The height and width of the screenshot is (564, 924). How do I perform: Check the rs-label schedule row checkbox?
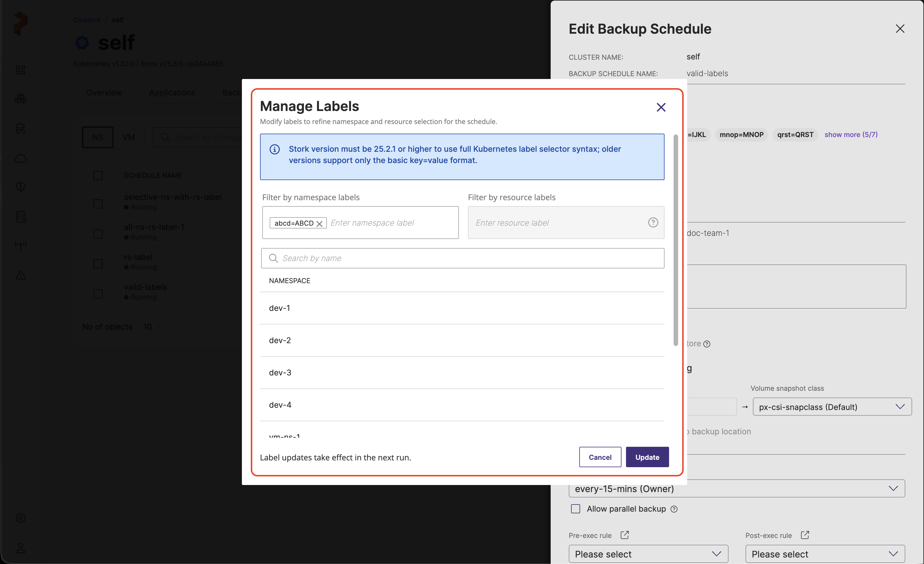[98, 264]
